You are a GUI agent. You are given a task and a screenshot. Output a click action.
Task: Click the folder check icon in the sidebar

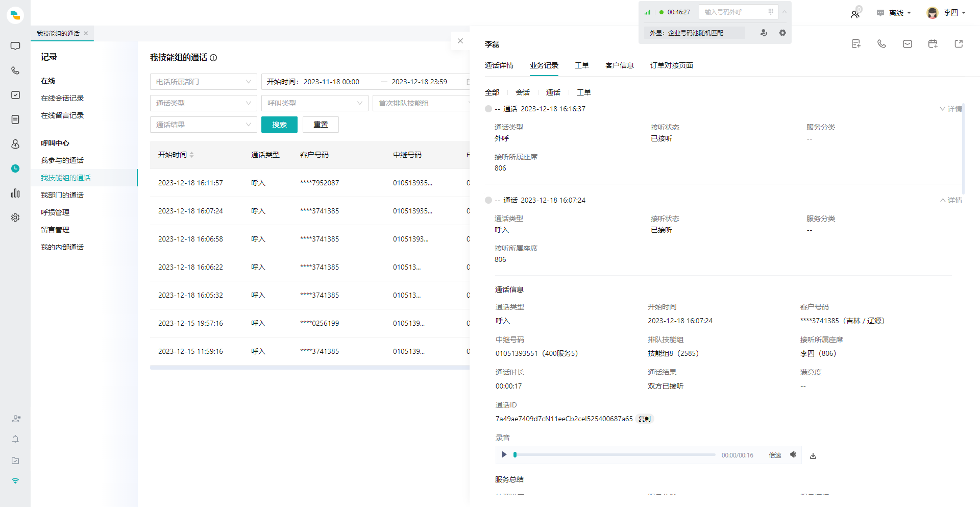(x=15, y=461)
